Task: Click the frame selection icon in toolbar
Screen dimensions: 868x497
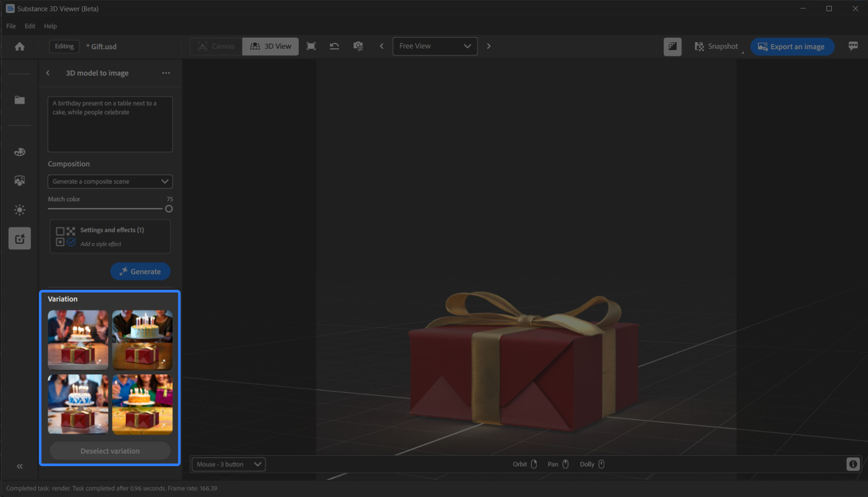Action: 311,46
